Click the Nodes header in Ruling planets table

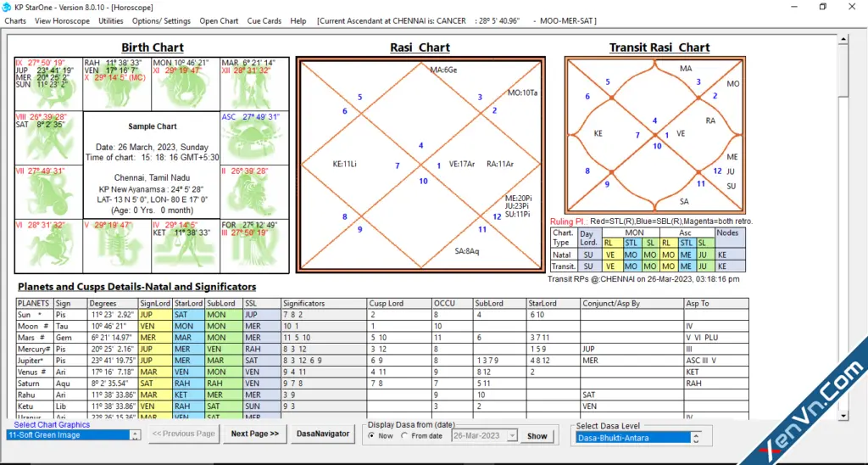(730, 232)
